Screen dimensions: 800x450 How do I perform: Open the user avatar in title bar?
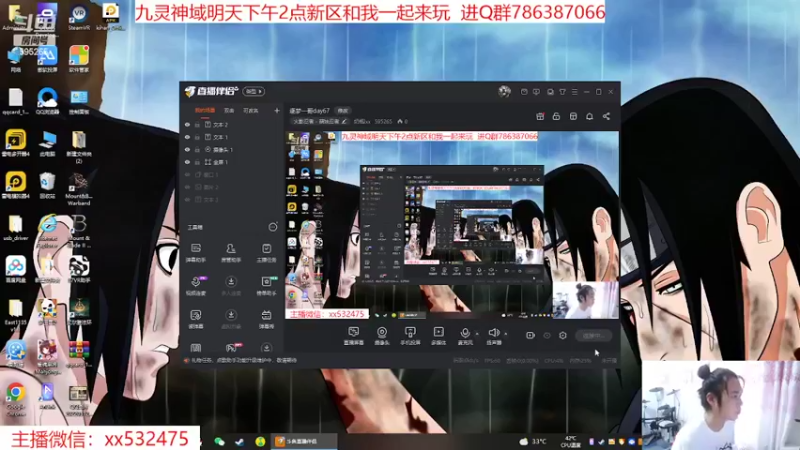click(x=504, y=91)
